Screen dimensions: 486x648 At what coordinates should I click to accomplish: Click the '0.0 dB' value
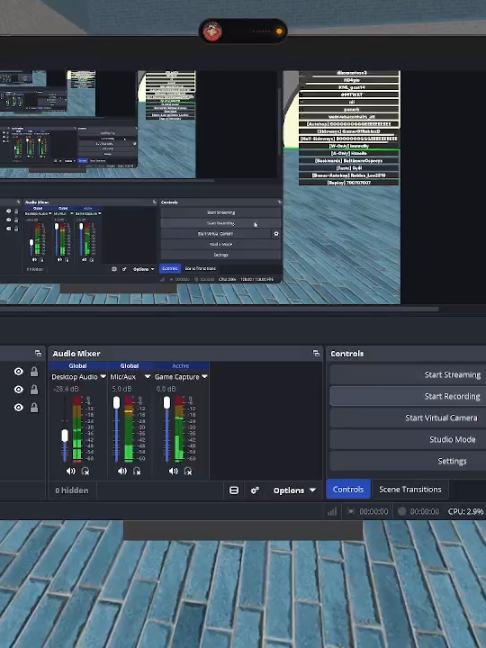click(x=166, y=389)
